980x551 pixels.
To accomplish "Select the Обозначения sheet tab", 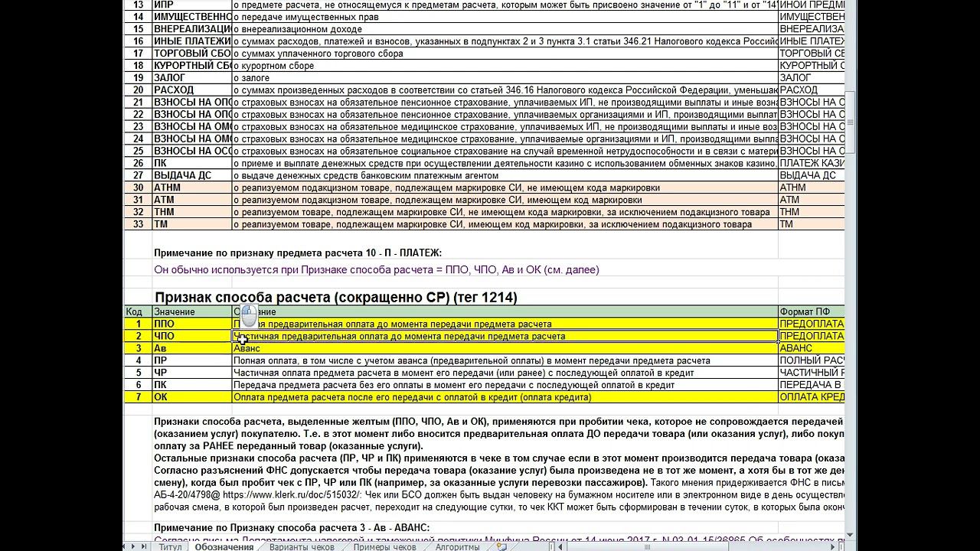I will [x=224, y=546].
